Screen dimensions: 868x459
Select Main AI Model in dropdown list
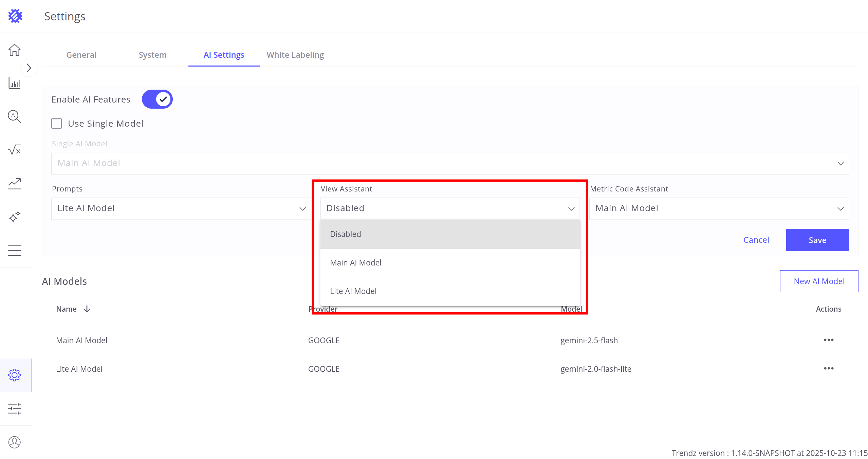(x=355, y=263)
